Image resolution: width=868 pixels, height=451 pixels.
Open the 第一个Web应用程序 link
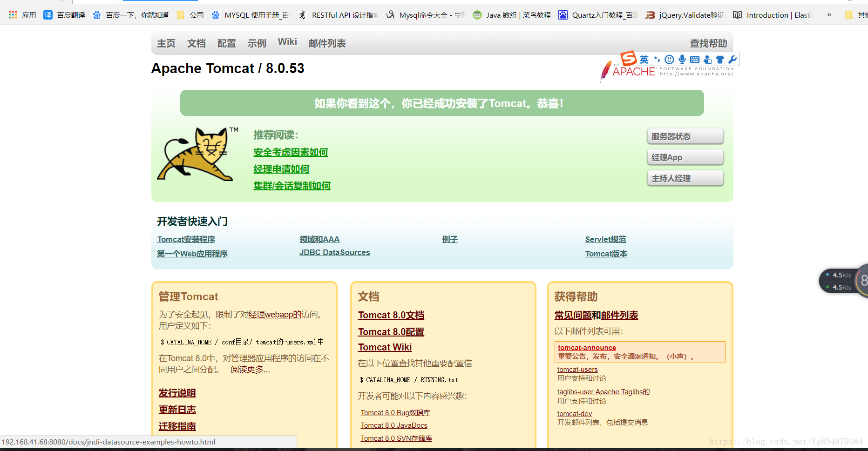point(192,254)
